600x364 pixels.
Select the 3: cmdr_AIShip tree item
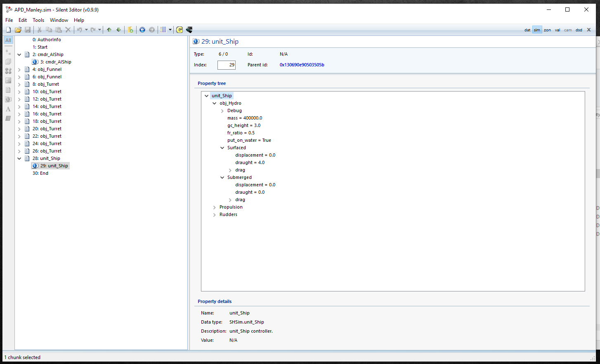click(x=56, y=62)
